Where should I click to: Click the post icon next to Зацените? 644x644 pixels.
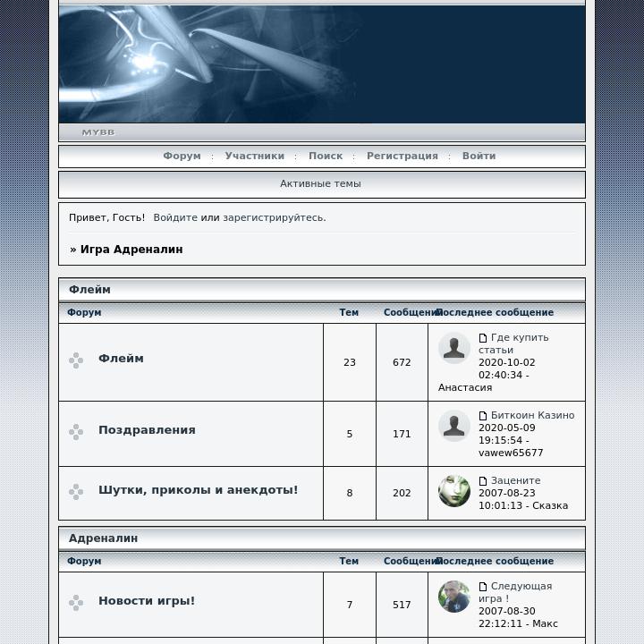483,481
